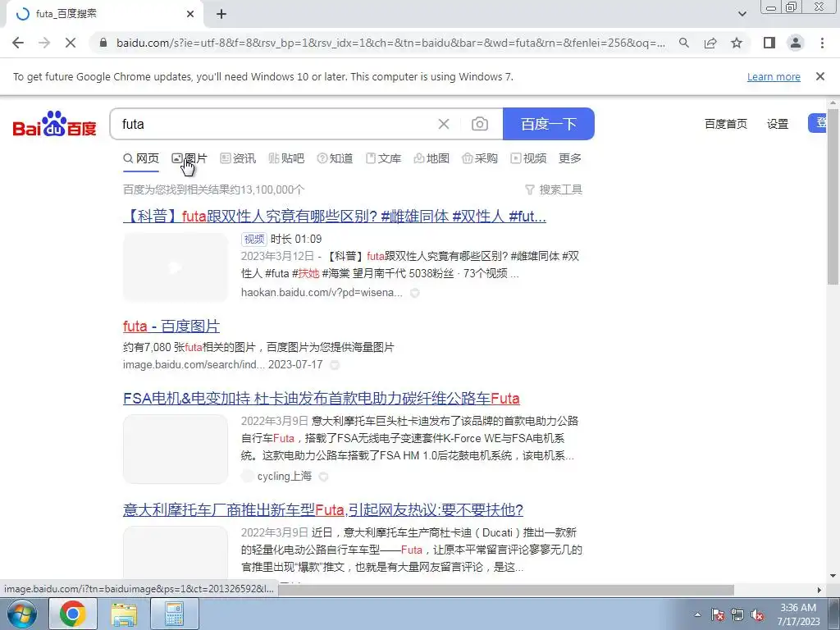
Task: Open the haokan.baidu.com source link
Action: [x=322, y=293]
